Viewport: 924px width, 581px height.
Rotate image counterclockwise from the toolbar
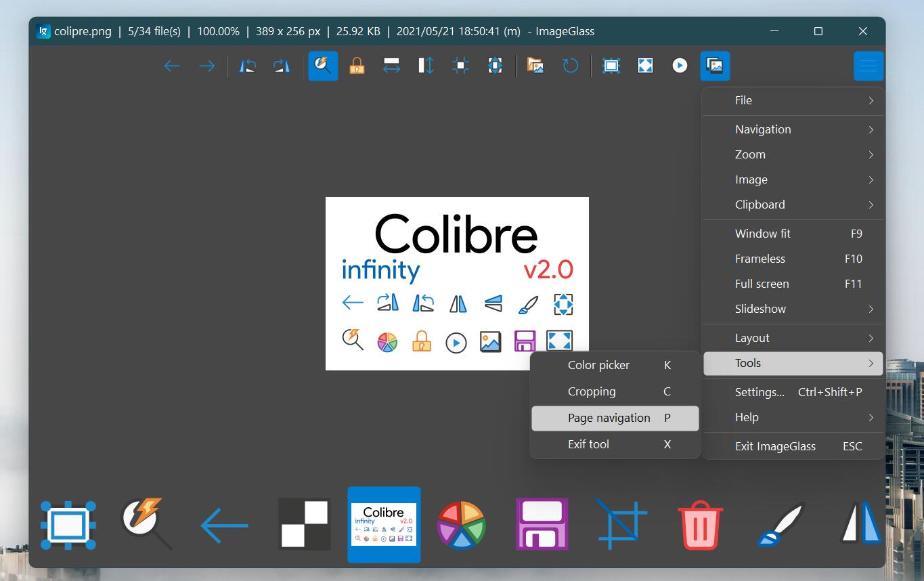coord(247,66)
